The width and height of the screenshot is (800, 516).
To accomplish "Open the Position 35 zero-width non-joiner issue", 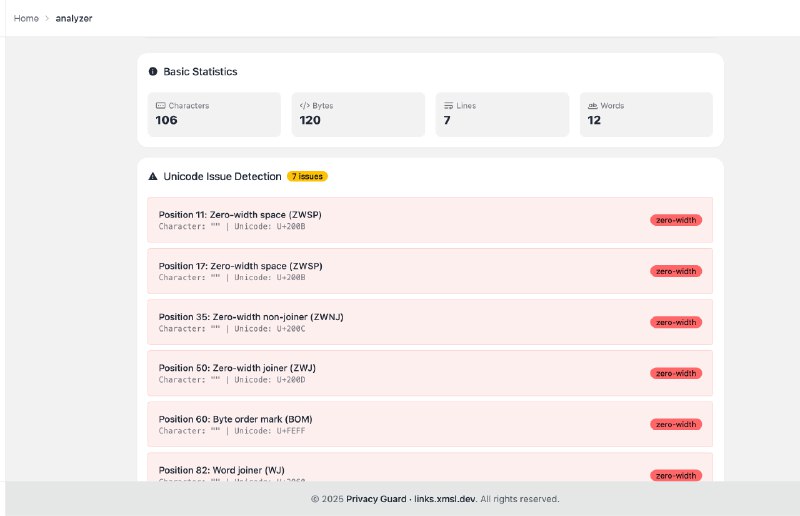I will (x=400, y=322).
